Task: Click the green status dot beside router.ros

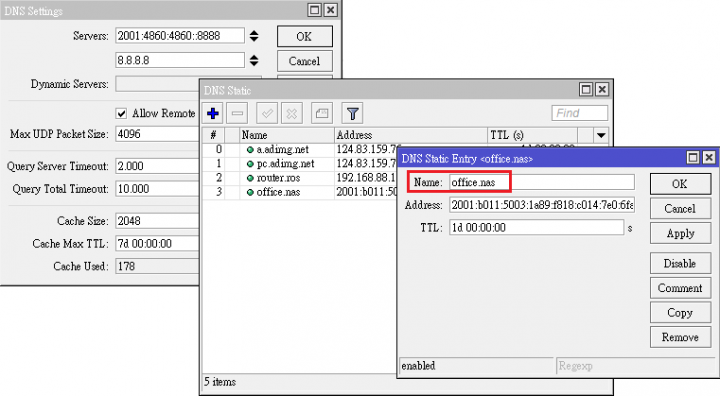Action: [x=250, y=178]
